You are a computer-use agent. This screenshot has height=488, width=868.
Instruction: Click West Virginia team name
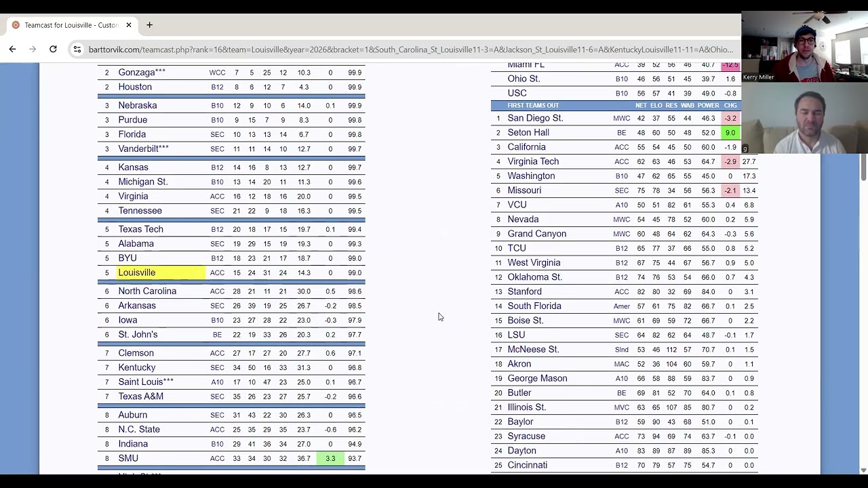click(x=534, y=263)
